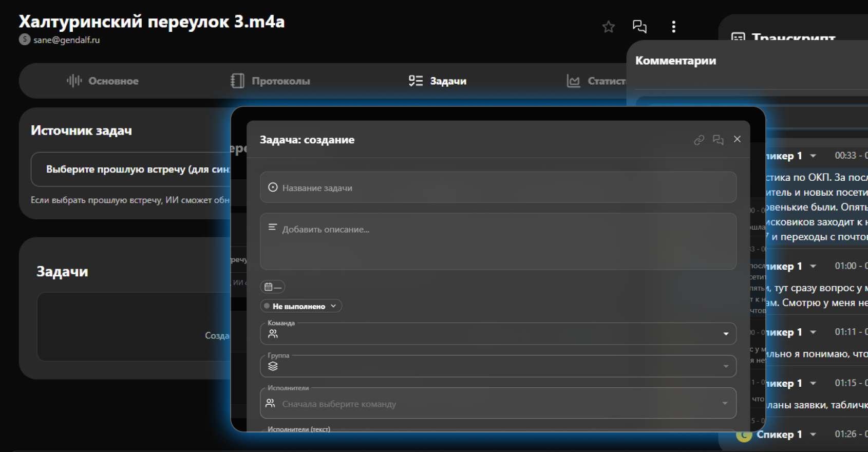Open the Исполнители dropdown
The width and height of the screenshot is (868, 452).
point(725,404)
